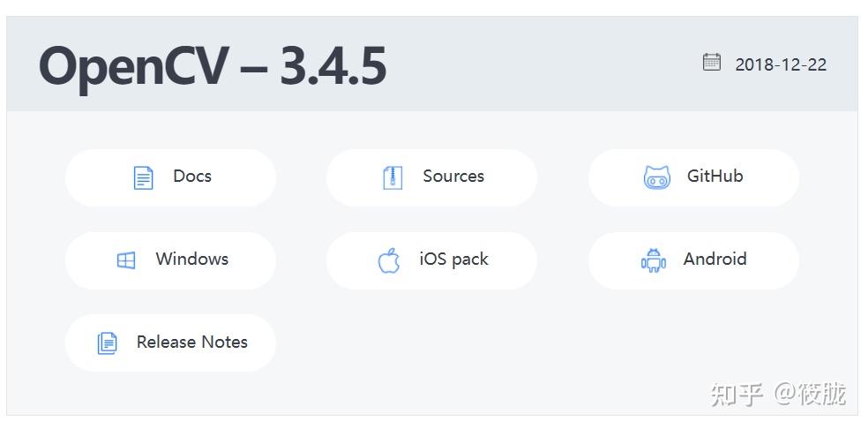
Task: Click the @筱胧 author watermark
Action: tap(809, 394)
